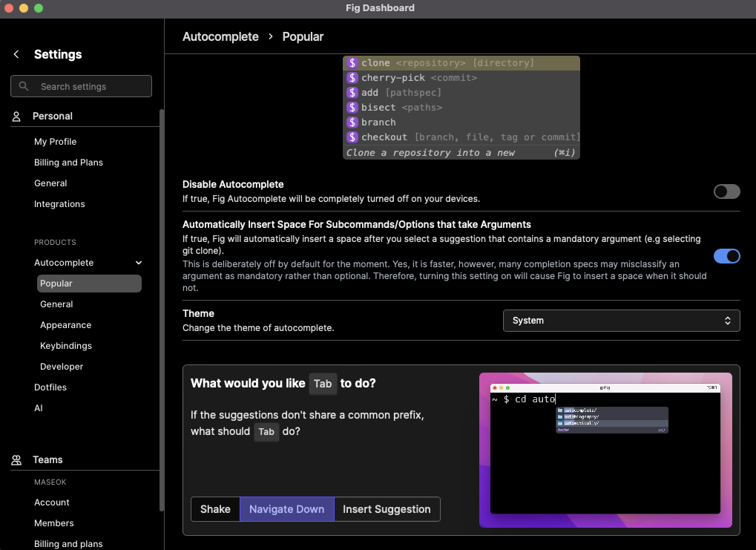Open Developer settings
Viewport: 756px width, 550px height.
click(62, 367)
